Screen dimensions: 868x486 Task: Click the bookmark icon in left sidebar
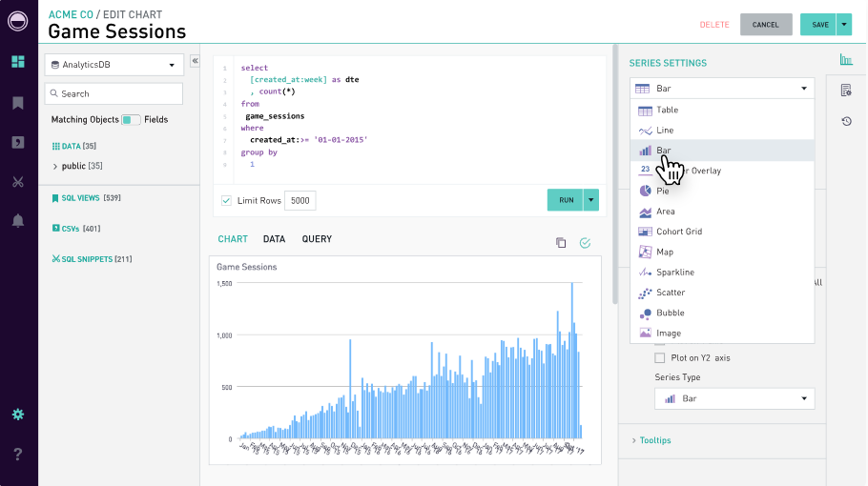(18, 103)
